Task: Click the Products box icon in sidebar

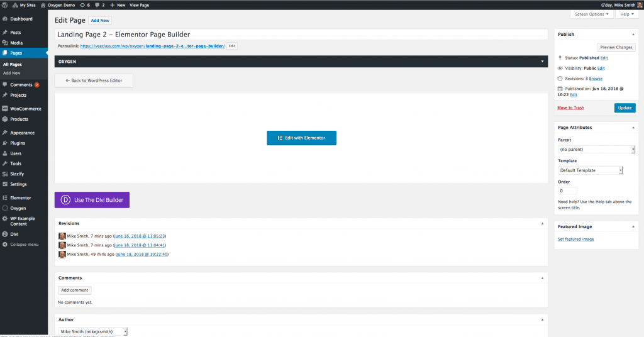Action: (x=5, y=119)
